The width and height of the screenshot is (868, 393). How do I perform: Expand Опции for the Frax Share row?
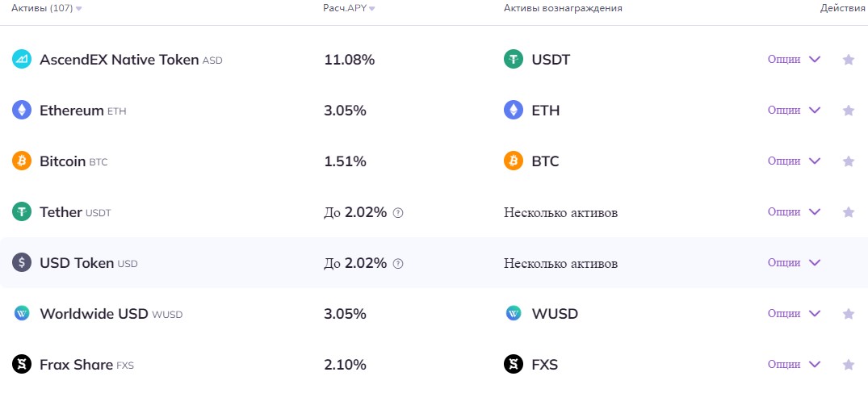click(x=794, y=364)
